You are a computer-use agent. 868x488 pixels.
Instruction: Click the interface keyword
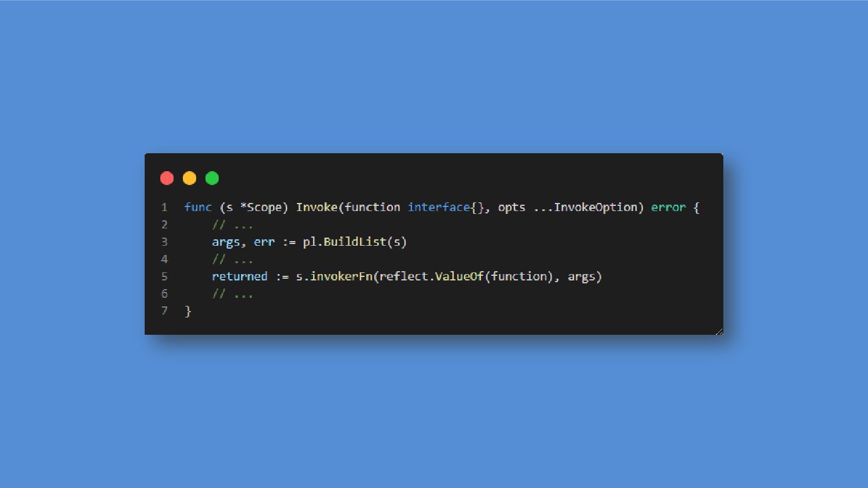[x=439, y=207]
